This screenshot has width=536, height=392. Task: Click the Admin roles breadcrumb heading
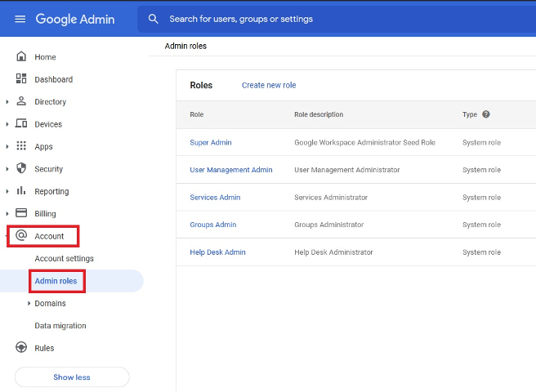[x=185, y=46]
